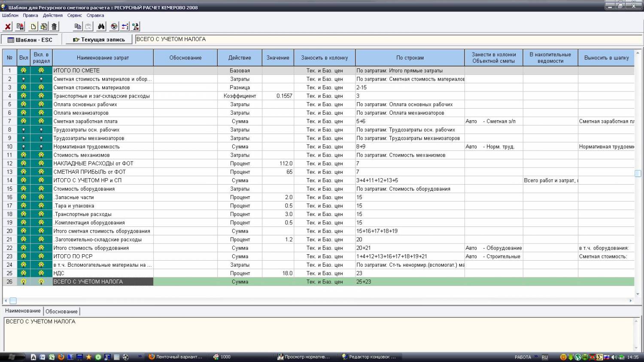Screen dimensions: 644x362
Task: Switch to Редактор концовок taskbar window
Action: click(370, 357)
